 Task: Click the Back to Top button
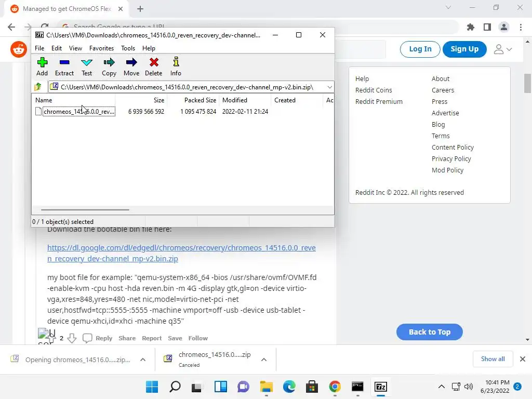430,332
